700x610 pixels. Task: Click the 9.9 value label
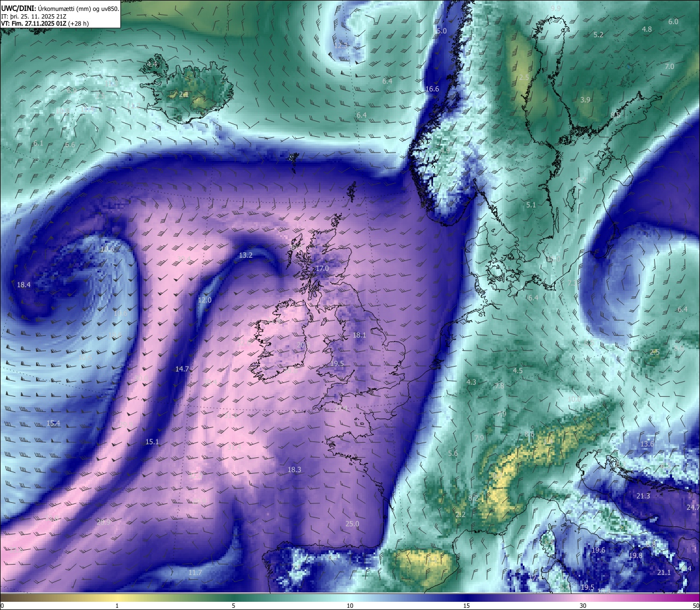click(556, 8)
